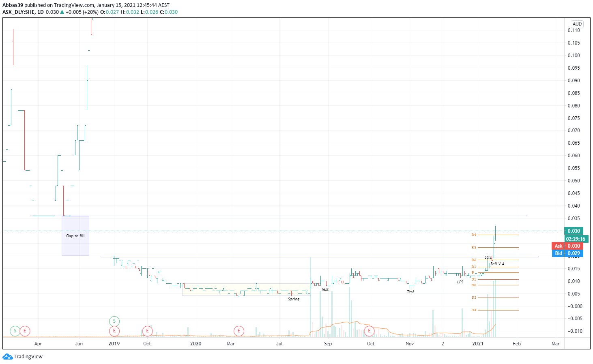This screenshot has height=364, width=593.
Task: Click the TradingView cloud logo icon
Action: point(7,357)
